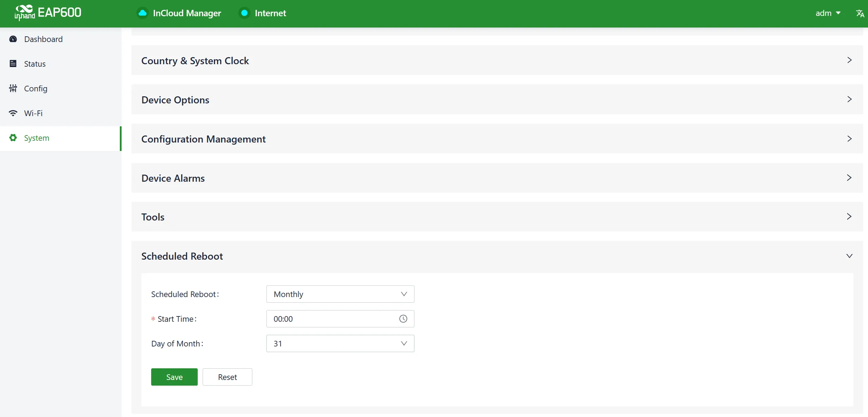This screenshot has height=417, width=868.
Task: Collapse the Scheduled Reboot section
Action: pos(497,256)
